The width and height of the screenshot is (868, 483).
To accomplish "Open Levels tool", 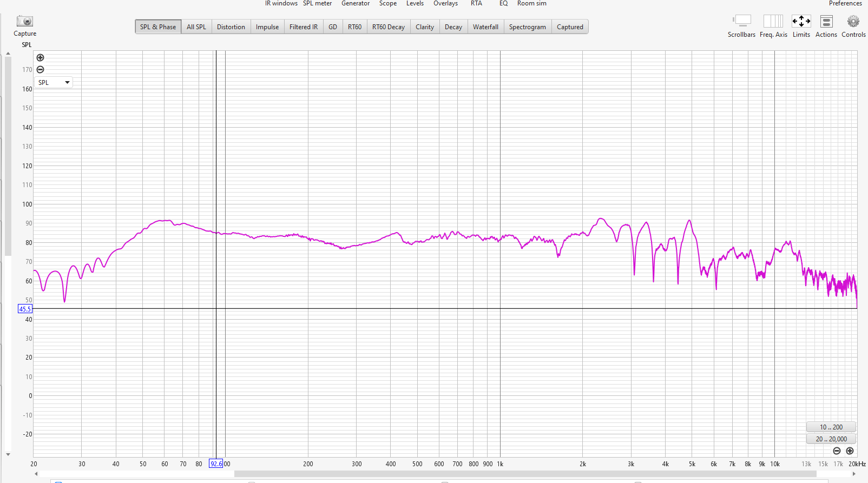I will click(415, 3).
